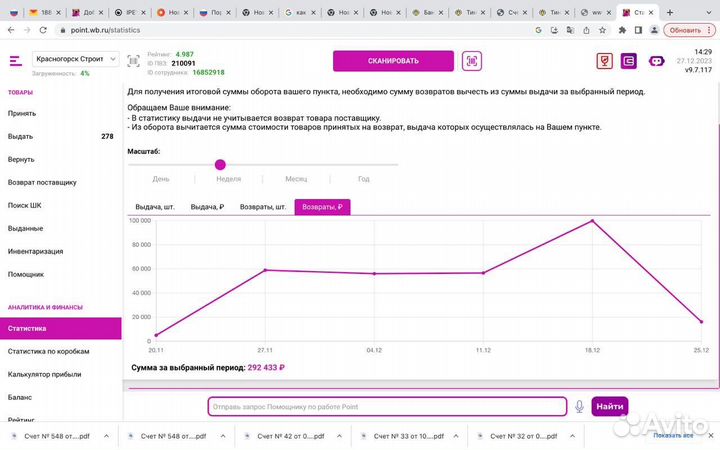Open the chat bubble icon in header
Viewport: 720px width, 450px height.
656,60
